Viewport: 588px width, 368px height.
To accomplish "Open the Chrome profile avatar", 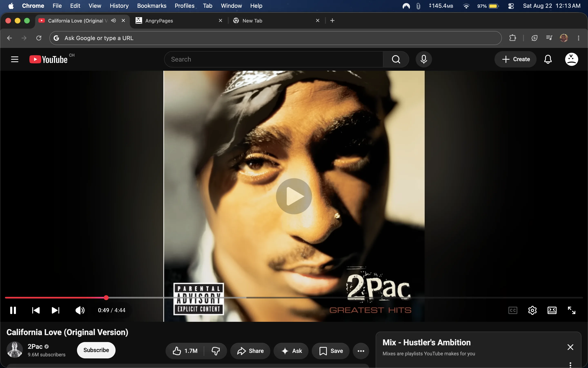I will [x=564, y=38].
